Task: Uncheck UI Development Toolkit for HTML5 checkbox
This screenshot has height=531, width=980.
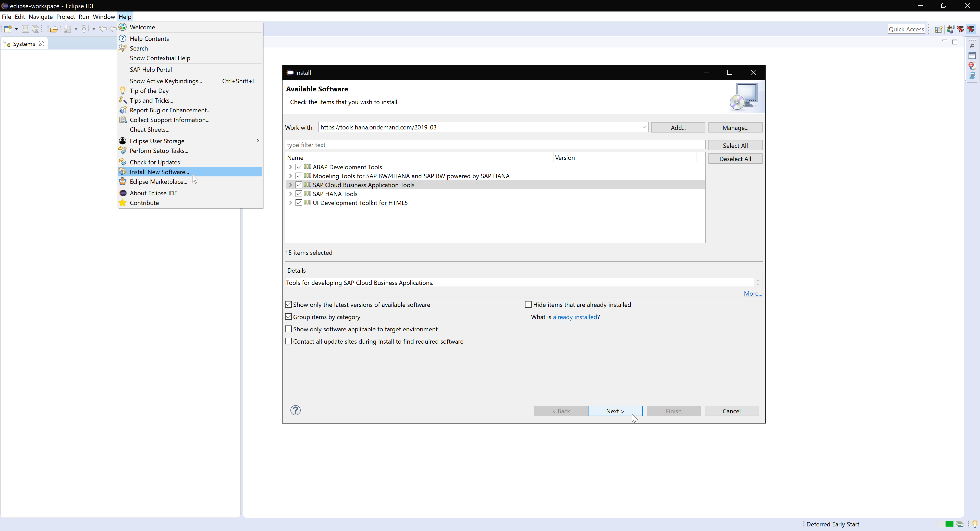Action: point(299,203)
